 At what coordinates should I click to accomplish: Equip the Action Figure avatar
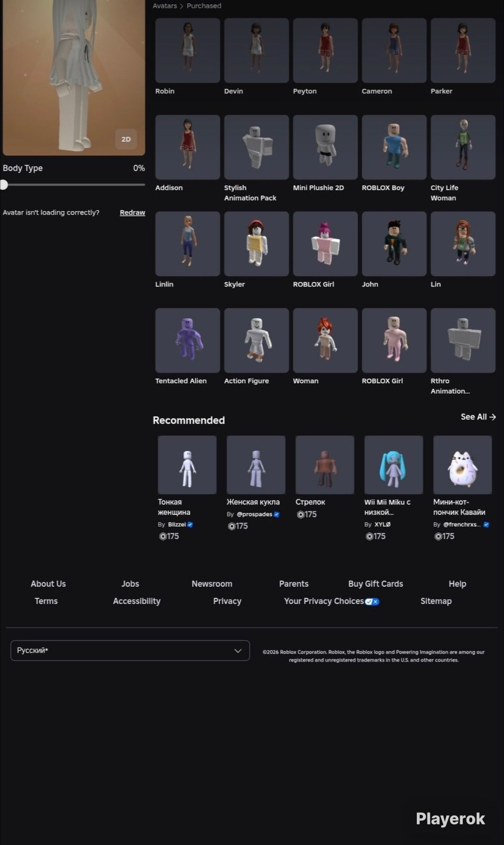[256, 340]
